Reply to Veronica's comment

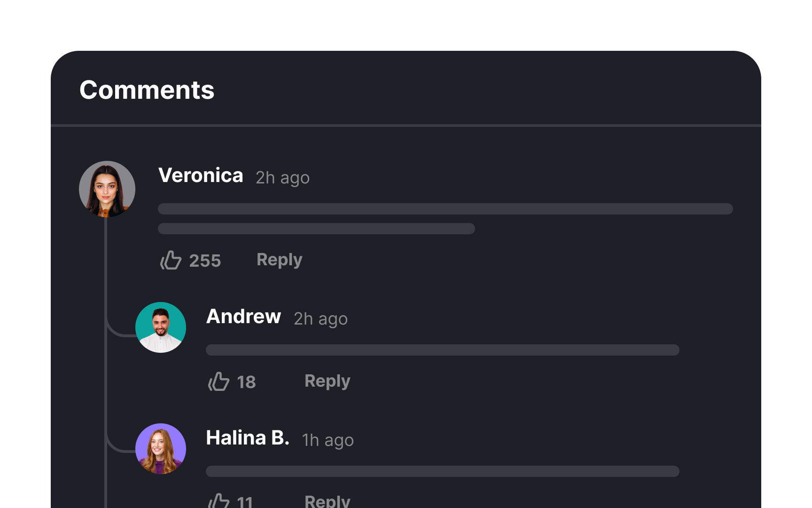click(280, 260)
